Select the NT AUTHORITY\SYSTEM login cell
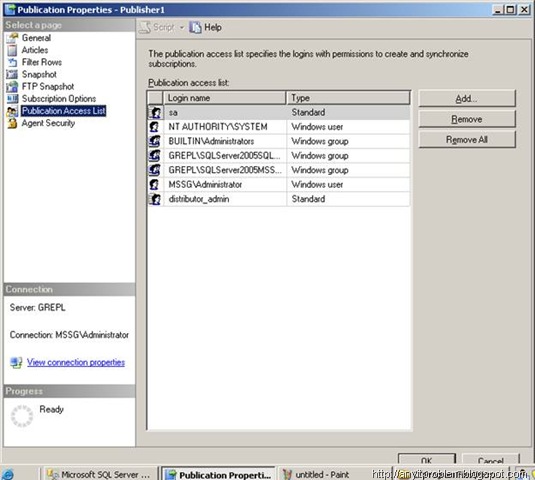This screenshot has width=535, height=480. (225, 127)
